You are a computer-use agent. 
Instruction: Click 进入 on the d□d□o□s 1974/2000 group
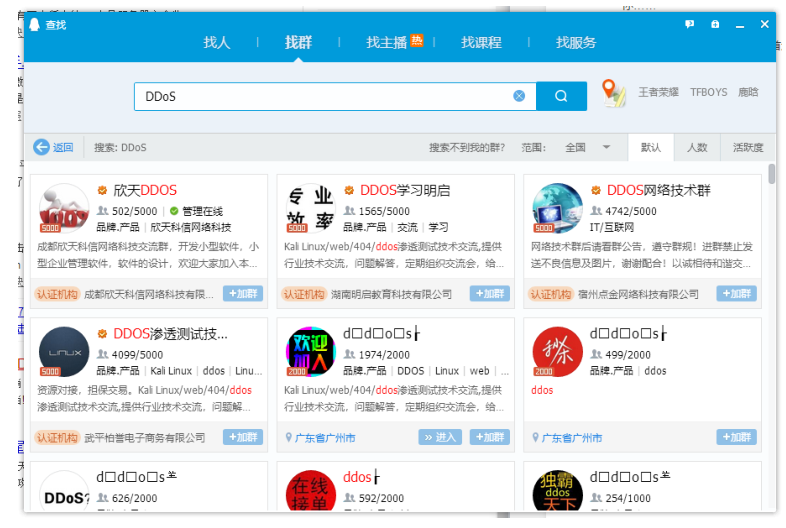441,437
